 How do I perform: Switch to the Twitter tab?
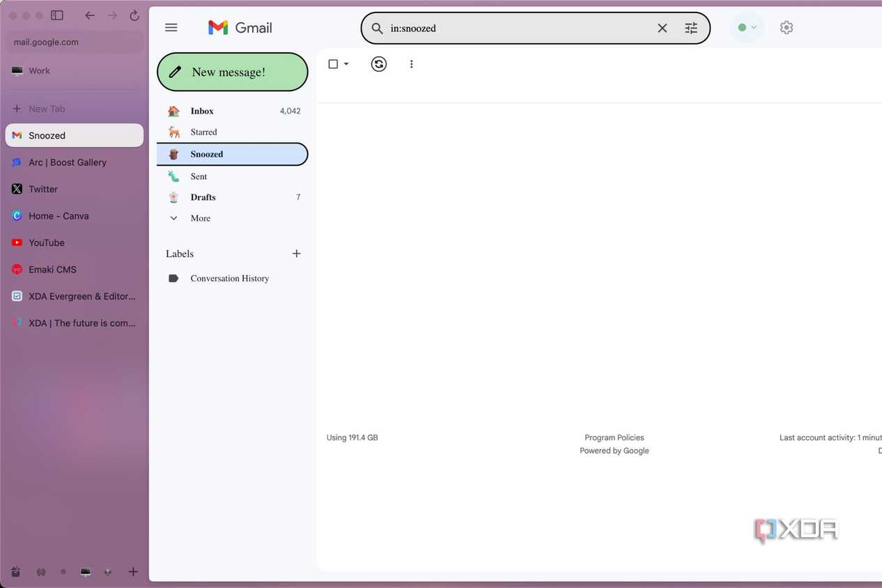click(x=75, y=189)
